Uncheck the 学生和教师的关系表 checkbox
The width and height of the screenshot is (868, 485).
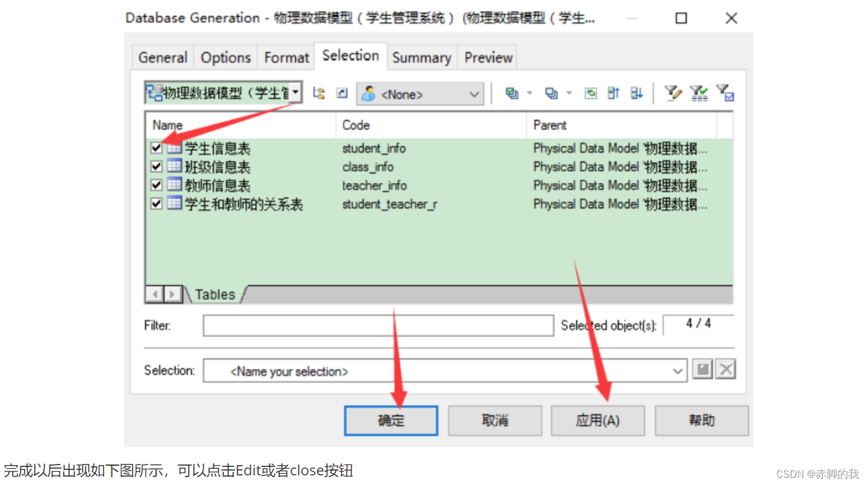[156, 204]
